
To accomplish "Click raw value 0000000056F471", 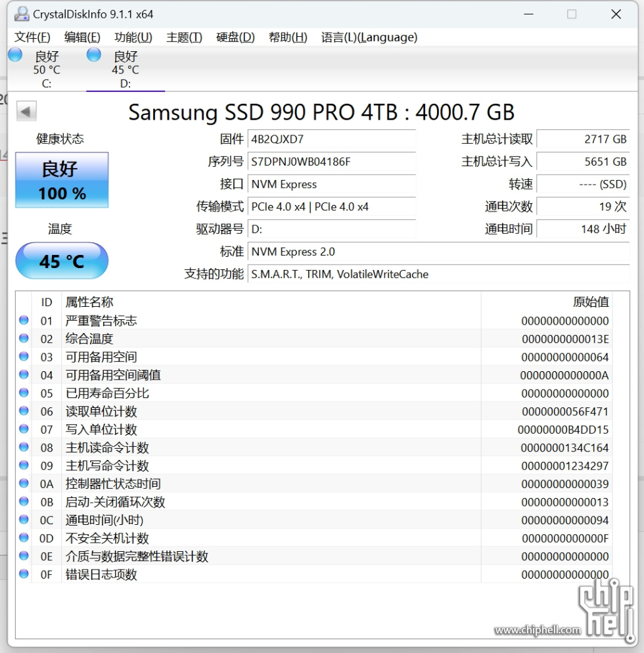I will [565, 411].
